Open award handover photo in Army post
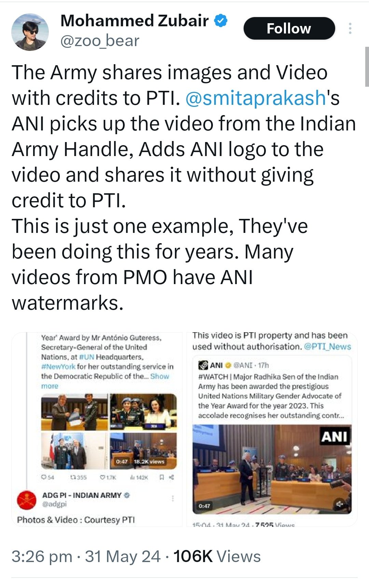The height and width of the screenshot is (588, 369). (74, 412)
